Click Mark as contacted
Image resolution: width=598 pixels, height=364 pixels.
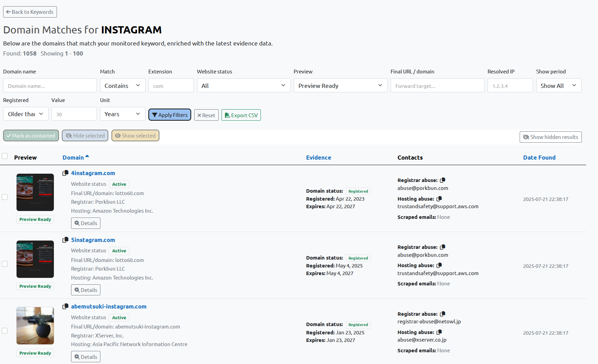tap(31, 135)
